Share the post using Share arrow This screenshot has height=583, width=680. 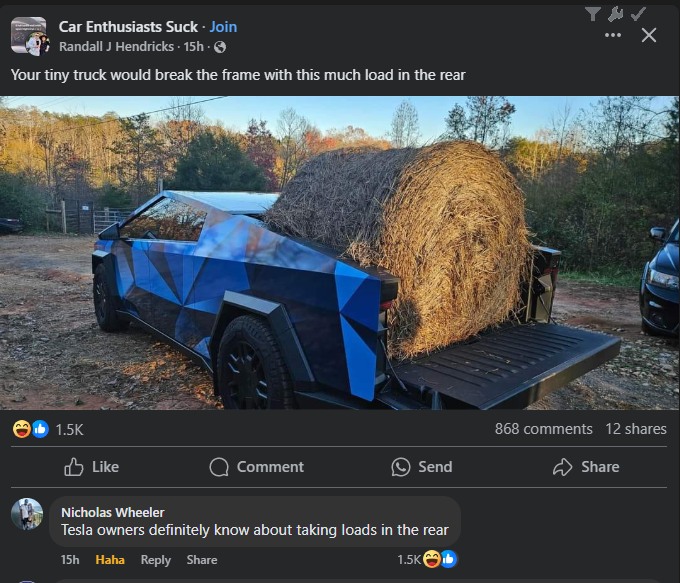pyautogui.click(x=586, y=467)
